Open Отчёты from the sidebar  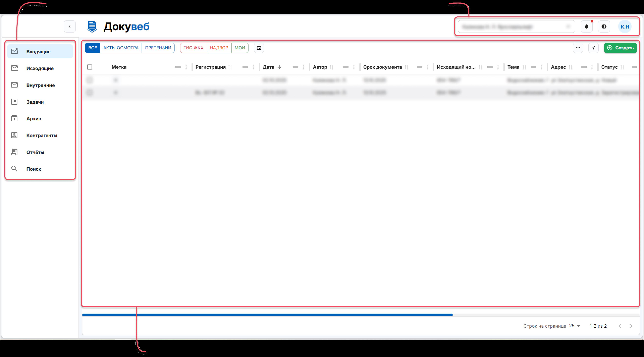(35, 152)
